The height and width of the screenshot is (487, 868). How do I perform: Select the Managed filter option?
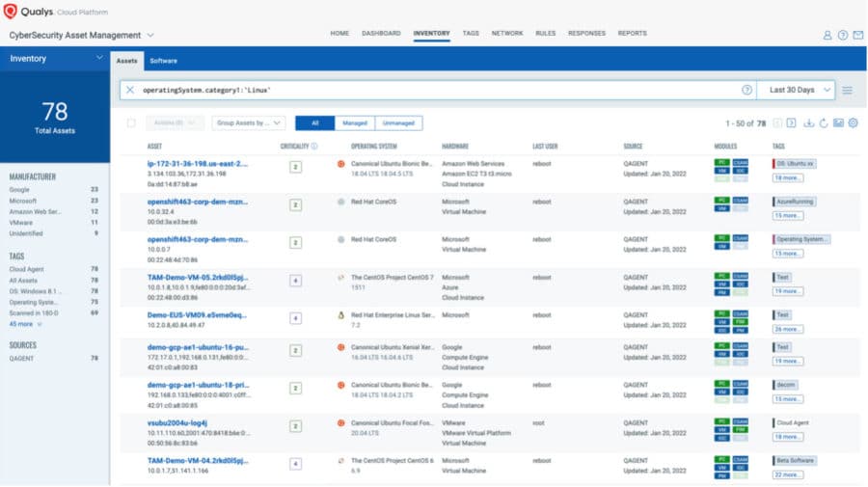354,123
